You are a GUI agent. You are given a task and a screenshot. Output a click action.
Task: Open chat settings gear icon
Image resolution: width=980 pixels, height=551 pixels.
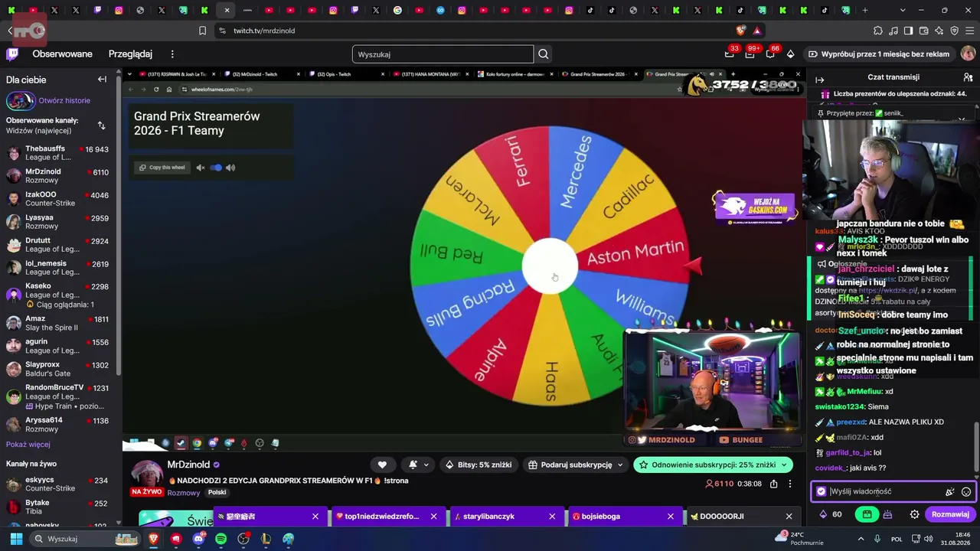(x=914, y=514)
